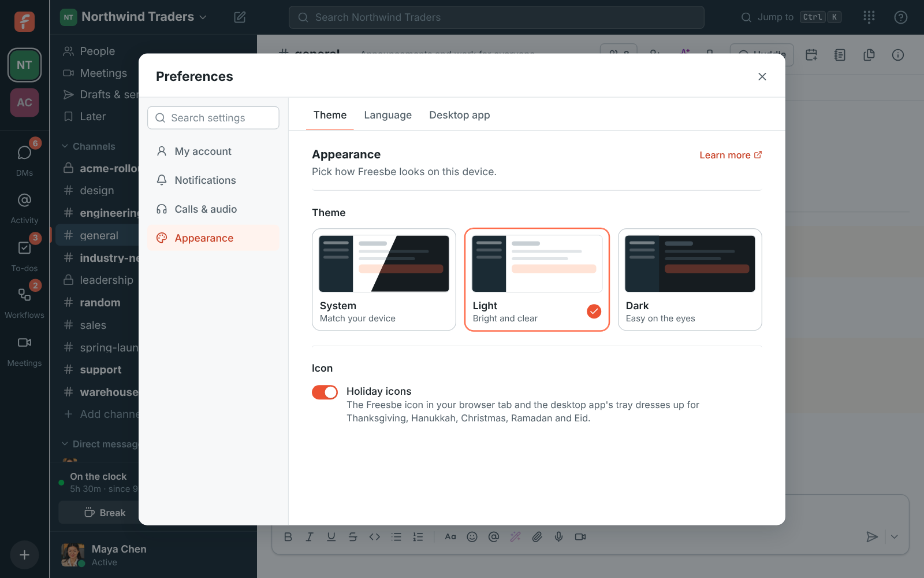Apply italic formatting in composer

click(x=310, y=537)
